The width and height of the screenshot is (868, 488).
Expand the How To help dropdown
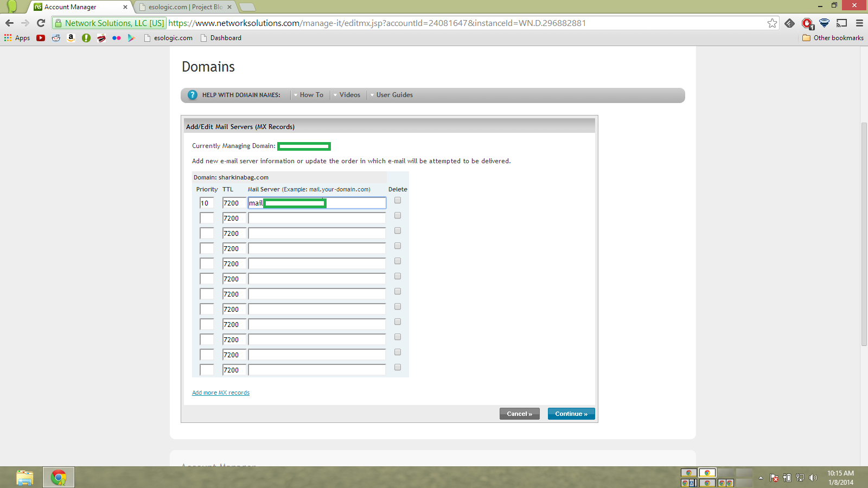tap(308, 95)
